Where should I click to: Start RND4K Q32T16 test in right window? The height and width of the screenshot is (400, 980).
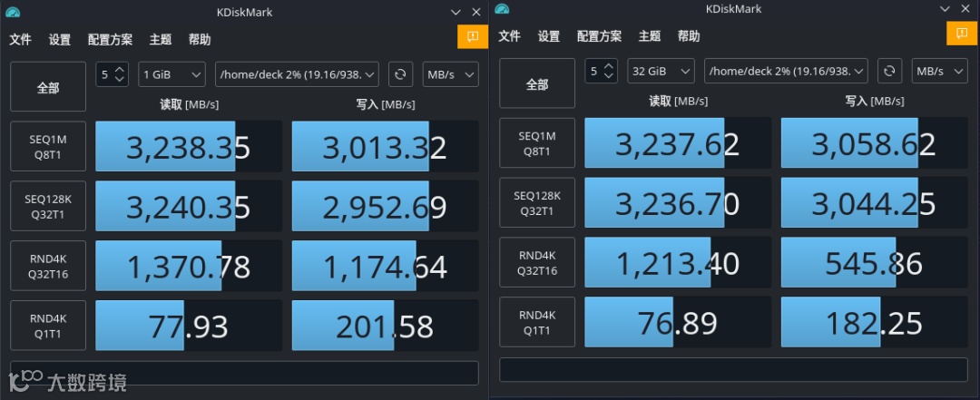coord(537,262)
